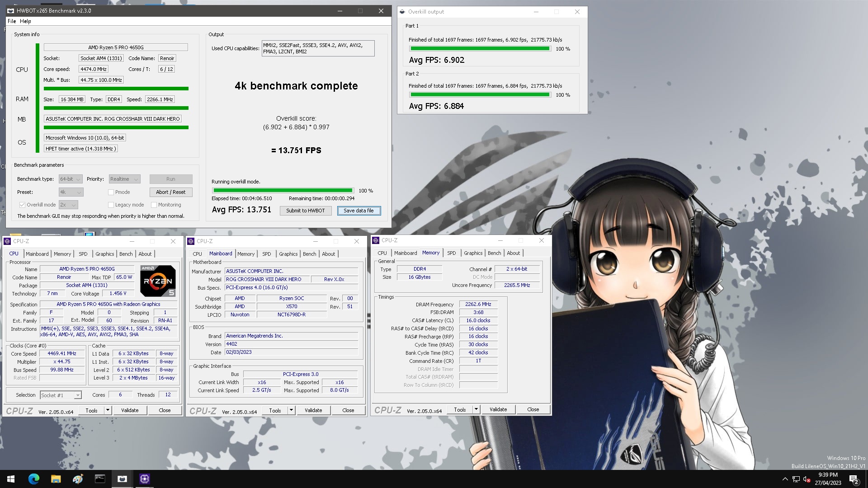Click the first CPU-Z window title icon
Screen dimensions: 868x488
[8, 241]
